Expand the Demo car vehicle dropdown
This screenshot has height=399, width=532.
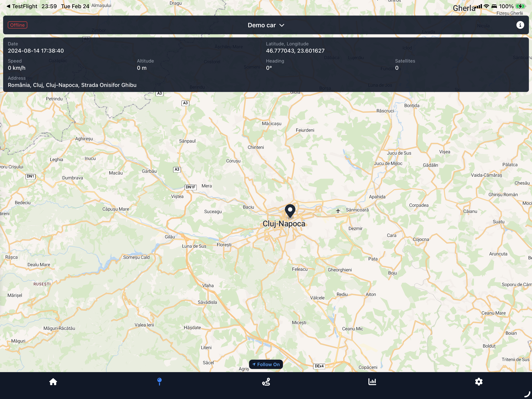coord(266,25)
